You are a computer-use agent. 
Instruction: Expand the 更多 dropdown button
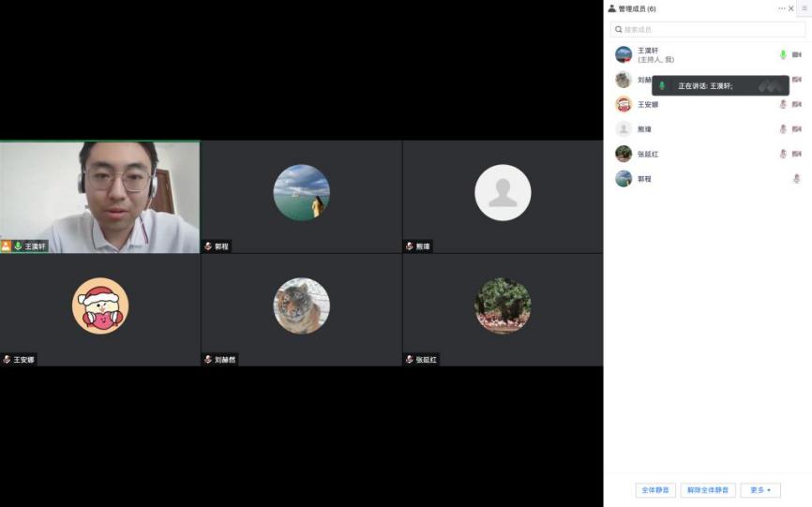759,490
